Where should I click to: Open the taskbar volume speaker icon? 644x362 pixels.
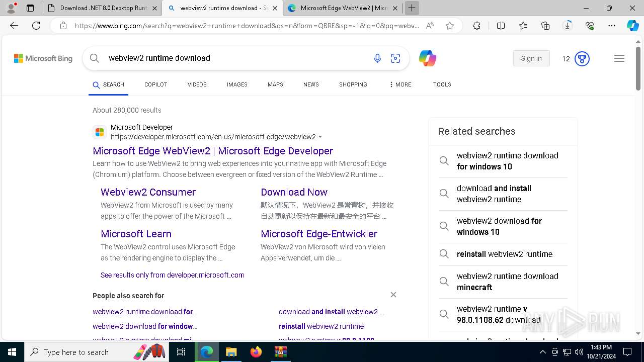coord(579,352)
